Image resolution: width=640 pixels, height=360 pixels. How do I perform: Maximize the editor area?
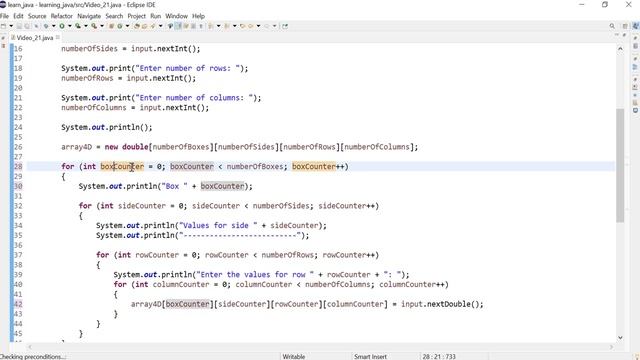pos(624,35)
